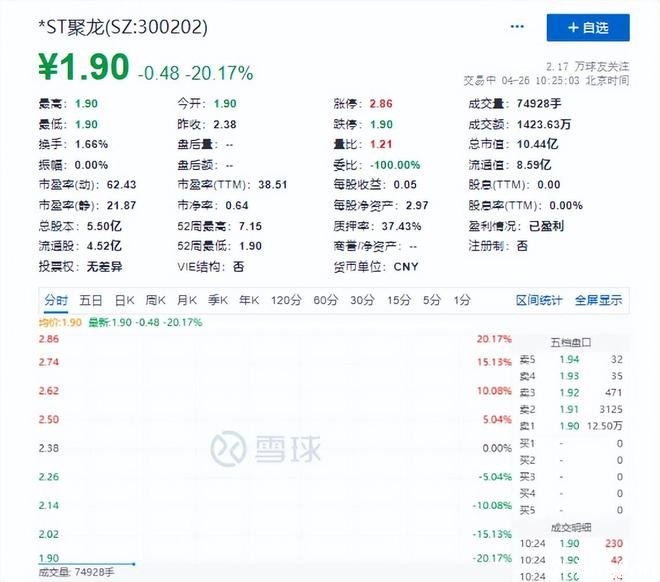This screenshot has height=582, width=660.
Task: Click the 2.38 midline price label
Action: (x=49, y=448)
